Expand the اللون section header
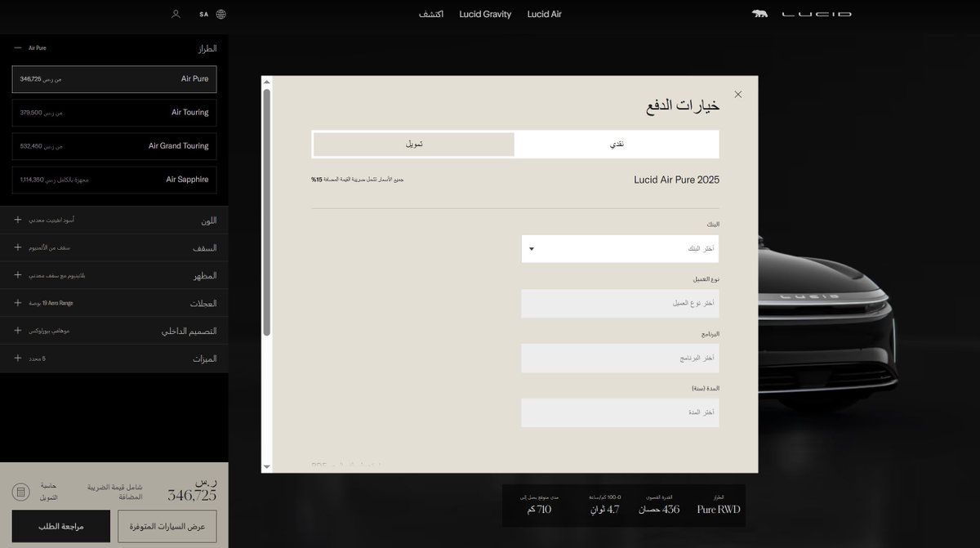Screen dimensions: 980x548 pos(114,221)
